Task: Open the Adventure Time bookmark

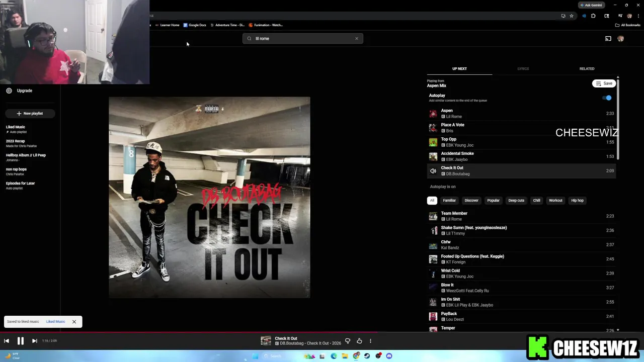Action: pyautogui.click(x=227, y=25)
